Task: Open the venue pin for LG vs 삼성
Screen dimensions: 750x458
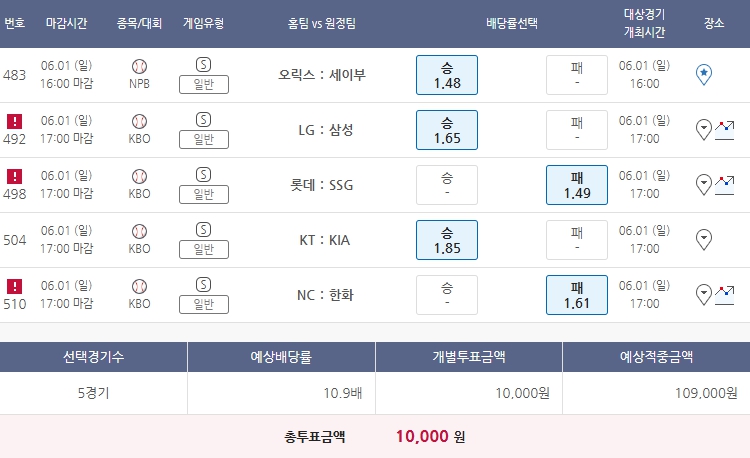Action: (x=703, y=128)
